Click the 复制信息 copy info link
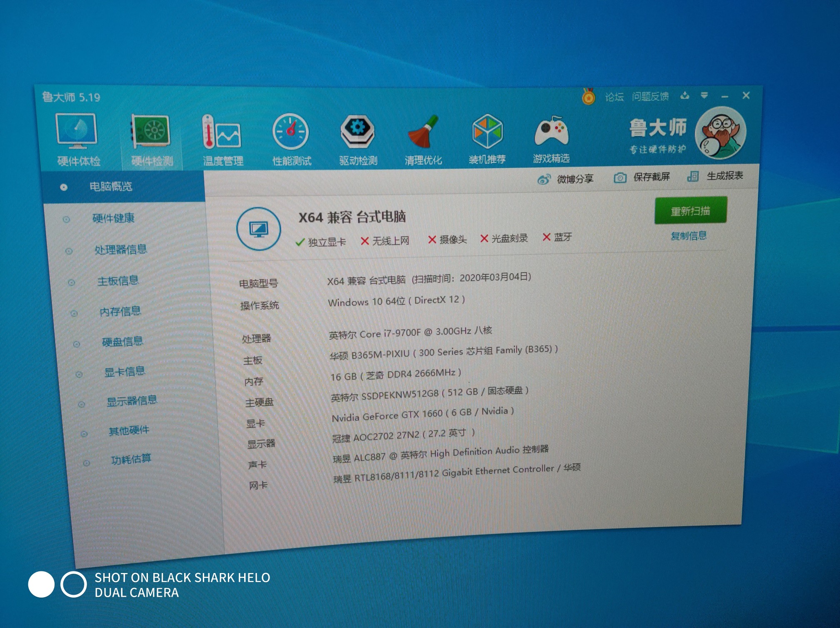The width and height of the screenshot is (840, 628). tap(688, 236)
